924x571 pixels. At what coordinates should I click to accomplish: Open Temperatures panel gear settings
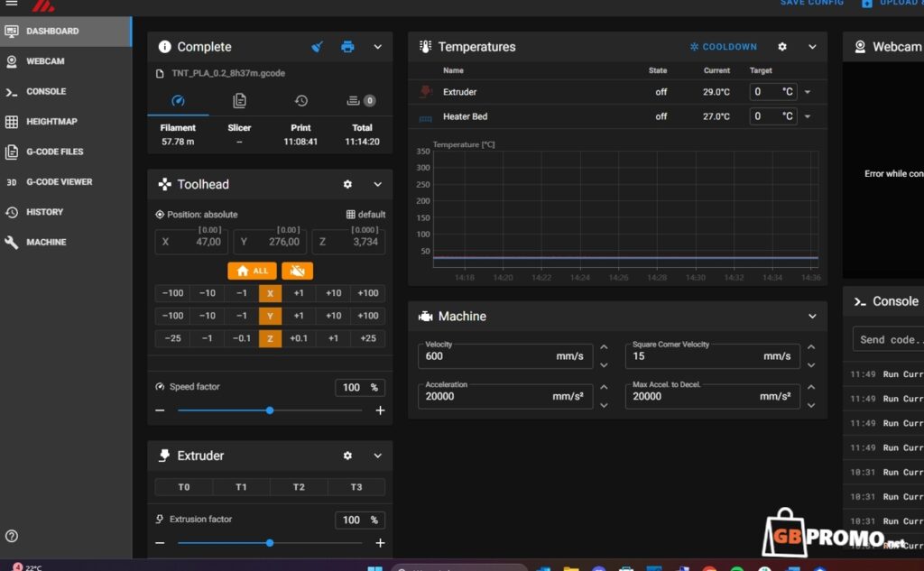[782, 47]
